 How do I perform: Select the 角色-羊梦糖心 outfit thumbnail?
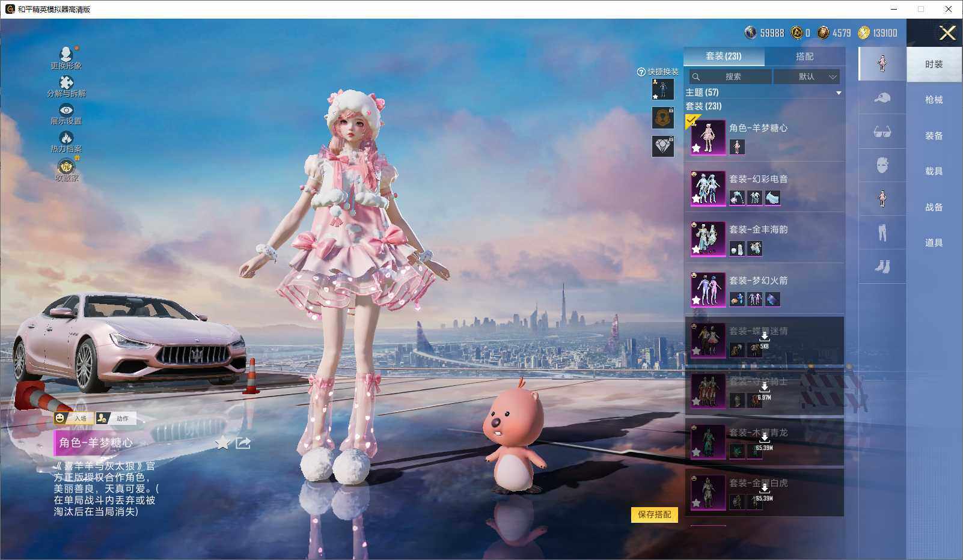point(708,137)
